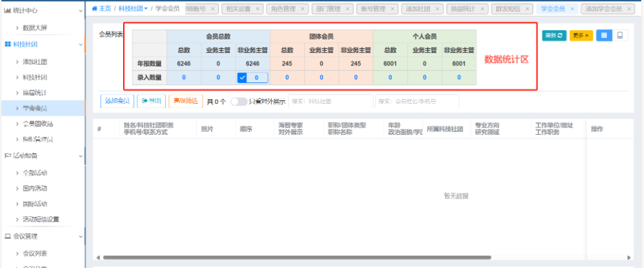Close the 添加社团 tab
Viewport: 644px width, 268px height.
tap(438, 9)
